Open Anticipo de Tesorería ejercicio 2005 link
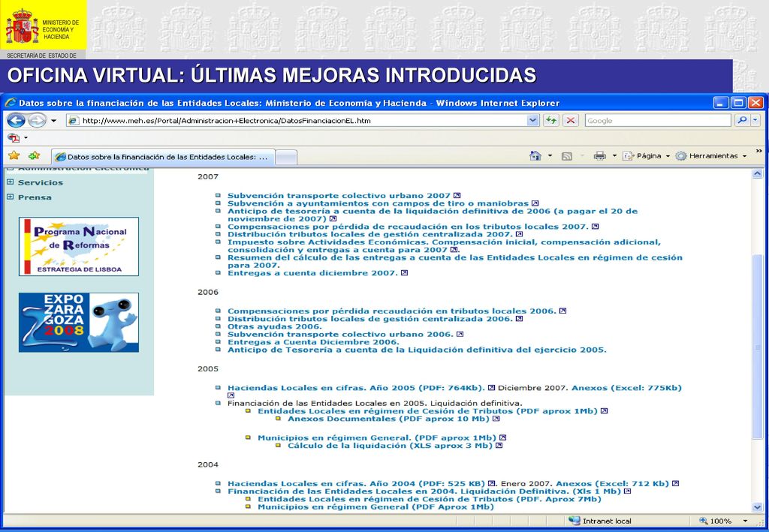This screenshot has width=769, height=532. pos(417,350)
